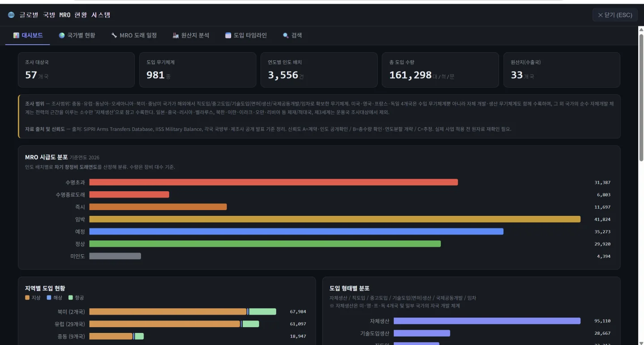
Task: Click the wrench icon of MRO 도래 일정
Action: tap(114, 35)
